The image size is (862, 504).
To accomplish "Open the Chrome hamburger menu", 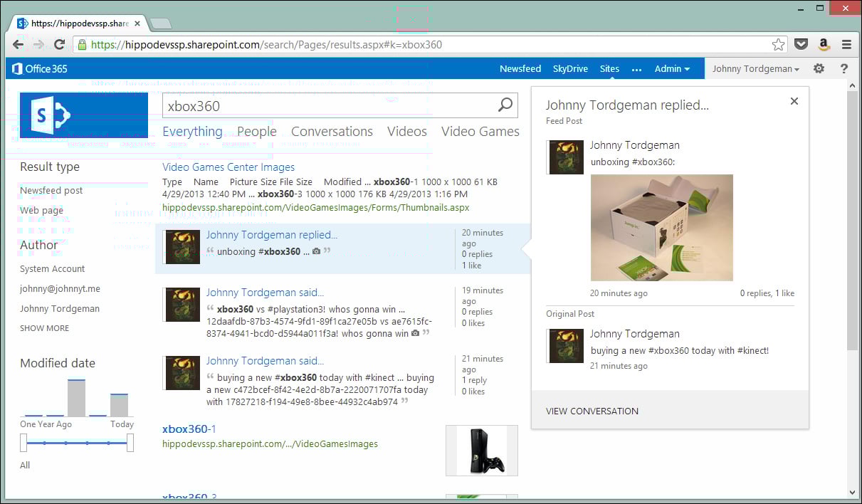I will click(846, 44).
